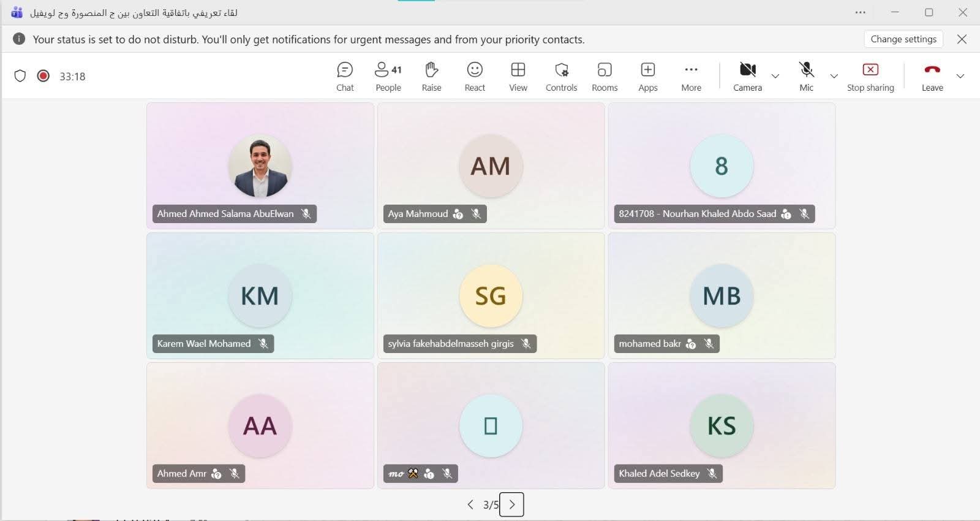Open the Apps panel
980x521 pixels.
click(647, 77)
